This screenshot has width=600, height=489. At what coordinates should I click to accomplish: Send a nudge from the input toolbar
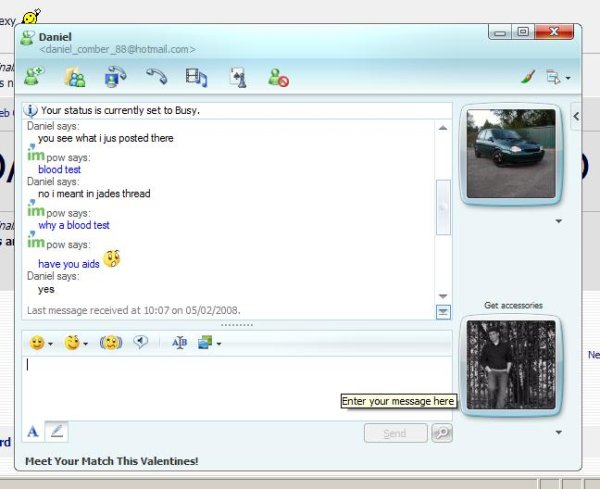(x=110, y=342)
